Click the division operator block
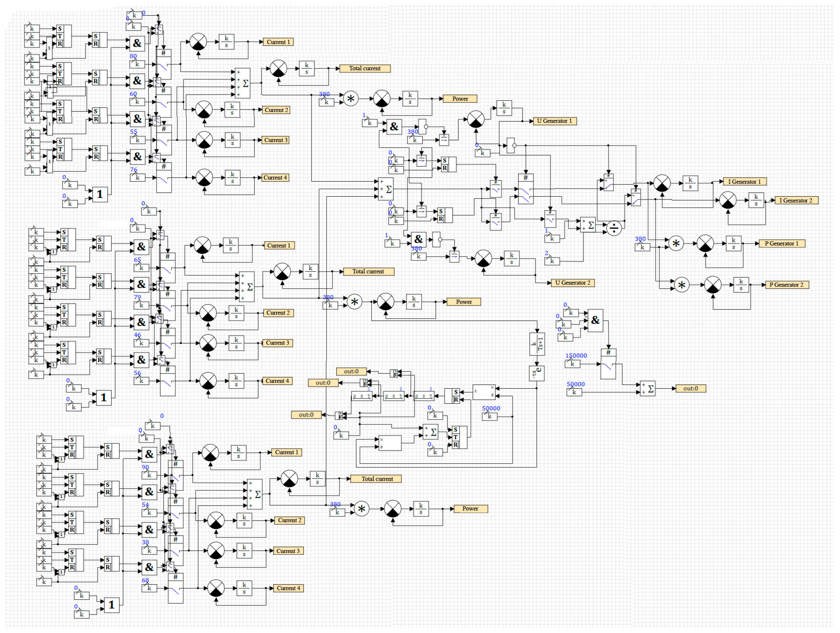 click(x=614, y=228)
